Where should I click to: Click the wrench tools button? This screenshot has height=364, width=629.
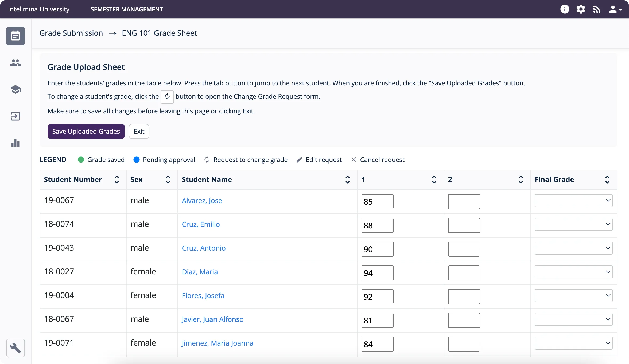coord(15,348)
